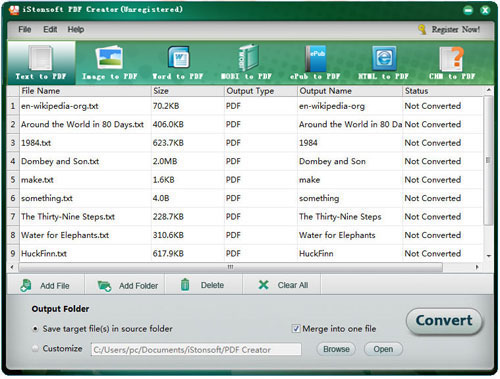
Task: Select the MOBI to PDF icon
Action: 248,57
